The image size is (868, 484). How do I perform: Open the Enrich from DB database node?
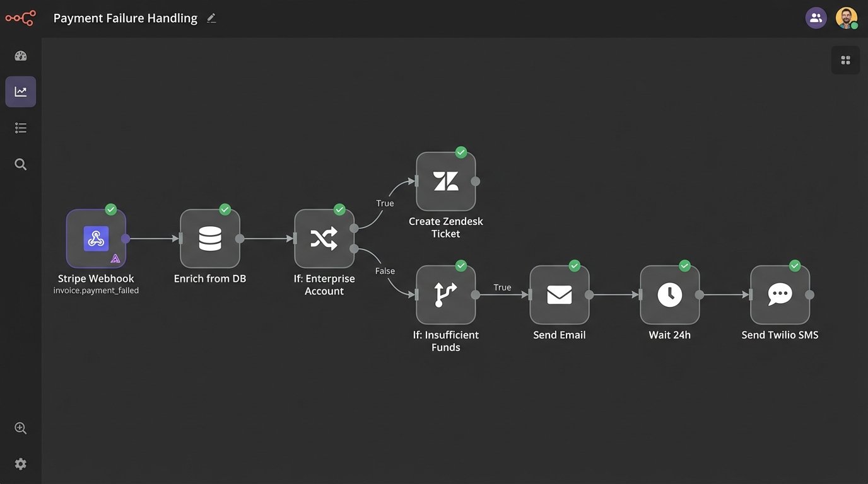click(210, 238)
